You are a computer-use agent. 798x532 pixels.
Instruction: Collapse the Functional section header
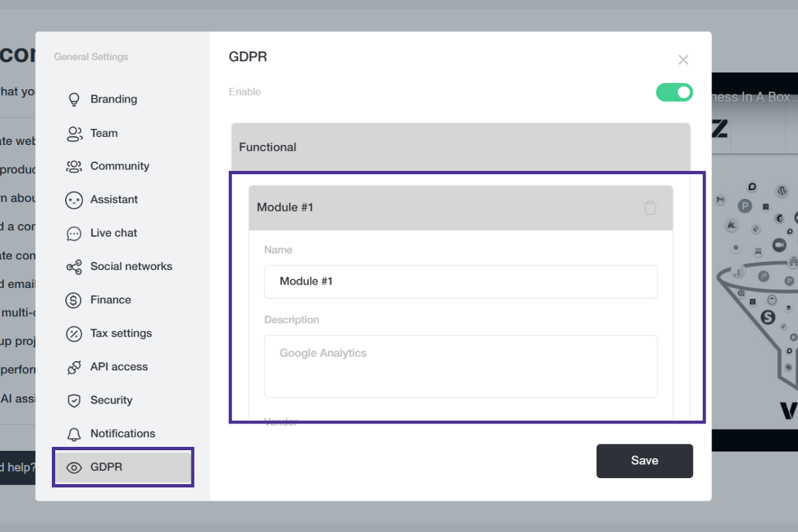pyautogui.click(x=460, y=147)
